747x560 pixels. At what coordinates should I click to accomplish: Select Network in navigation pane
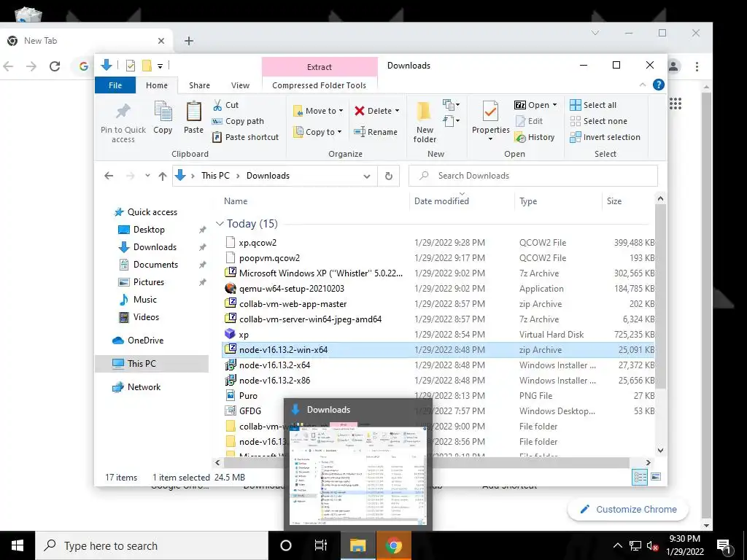(x=144, y=386)
